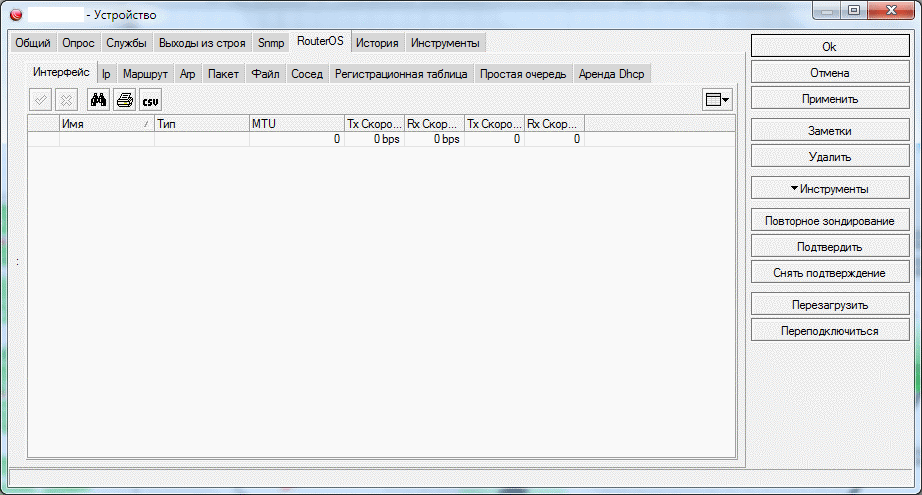This screenshot has width=922, height=495.
Task: Select the MTU cell showing 0
Action: [297, 139]
